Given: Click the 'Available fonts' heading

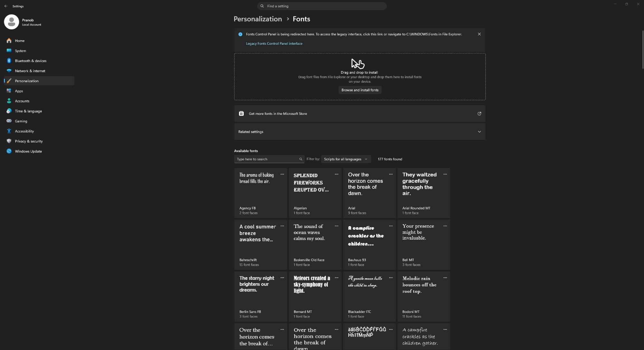Looking at the screenshot, I should click(246, 151).
